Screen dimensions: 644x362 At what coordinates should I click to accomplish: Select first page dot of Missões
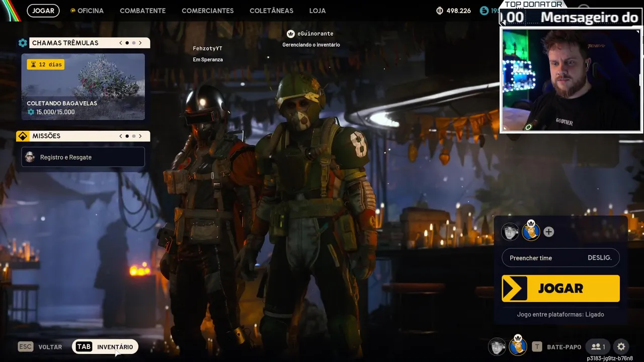point(127,136)
